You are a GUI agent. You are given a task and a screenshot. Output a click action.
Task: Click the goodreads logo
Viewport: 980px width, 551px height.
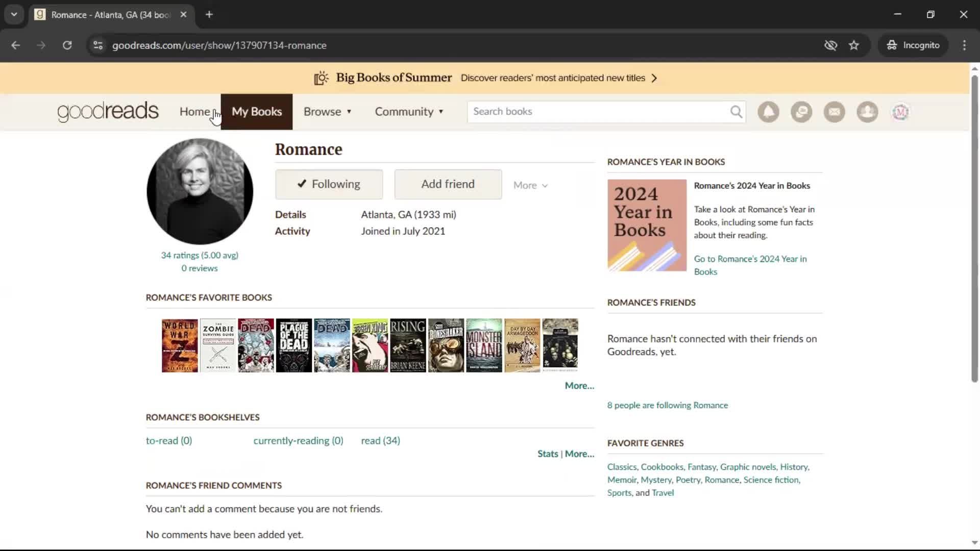(x=108, y=112)
